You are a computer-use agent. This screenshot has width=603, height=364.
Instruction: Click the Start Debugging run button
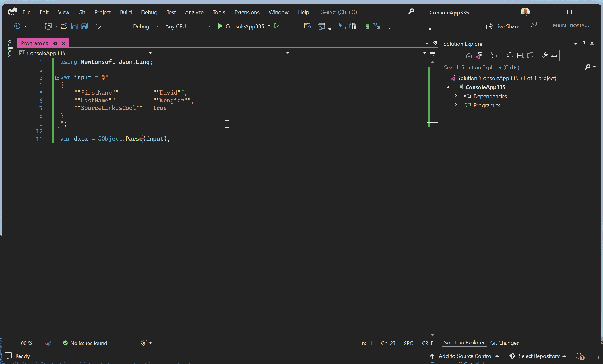pyautogui.click(x=220, y=26)
